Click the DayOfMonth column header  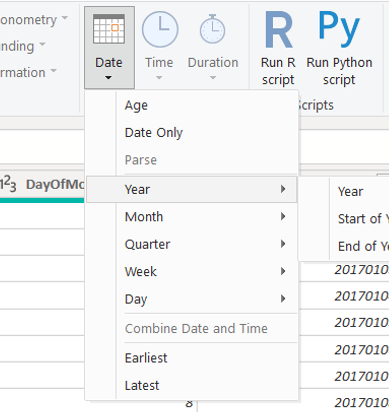click(42, 184)
